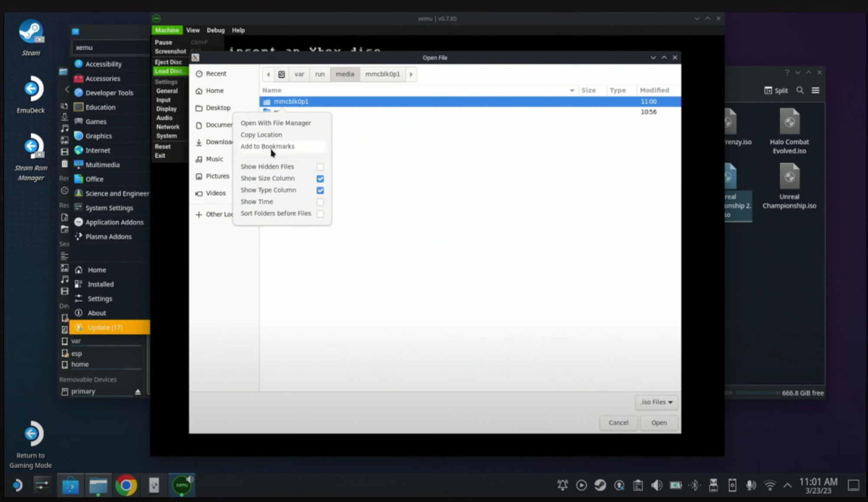This screenshot has height=502, width=868.
Task: Open the xemu Debug menu
Action: pyautogui.click(x=215, y=30)
